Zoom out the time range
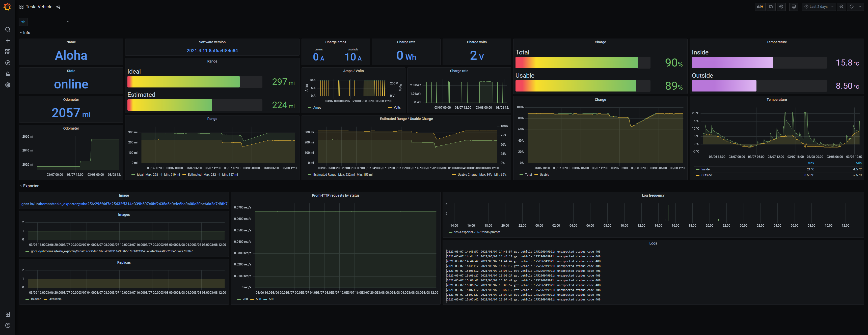This screenshot has height=335, width=868. pyautogui.click(x=842, y=7)
